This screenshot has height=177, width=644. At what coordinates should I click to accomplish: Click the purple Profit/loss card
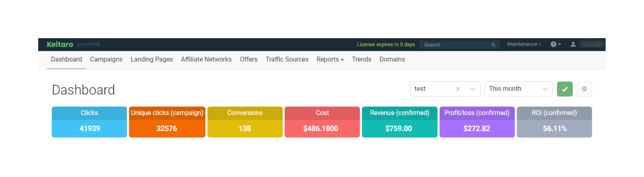[477, 122]
